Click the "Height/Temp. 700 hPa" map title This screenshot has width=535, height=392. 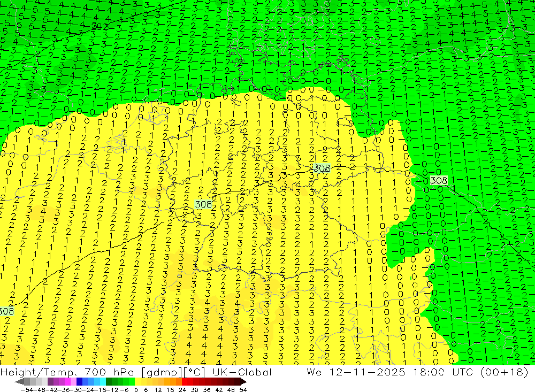tap(67, 372)
